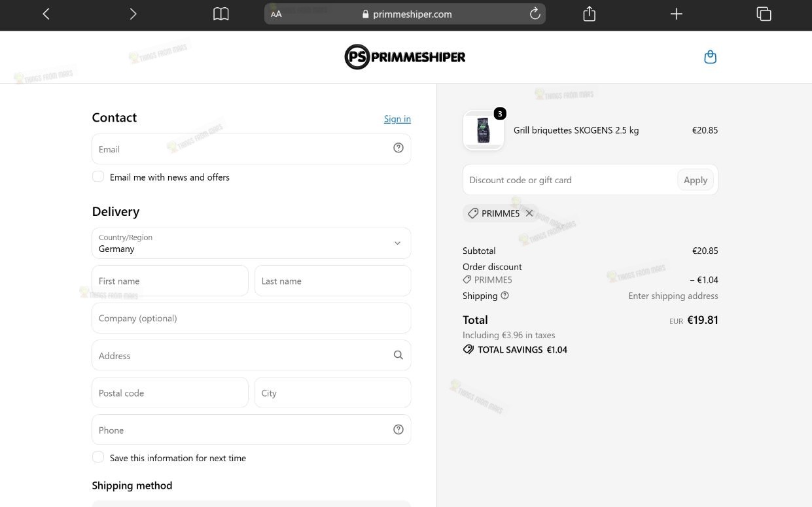
Task: Click the Phone input field
Action: pyautogui.click(x=251, y=430)
